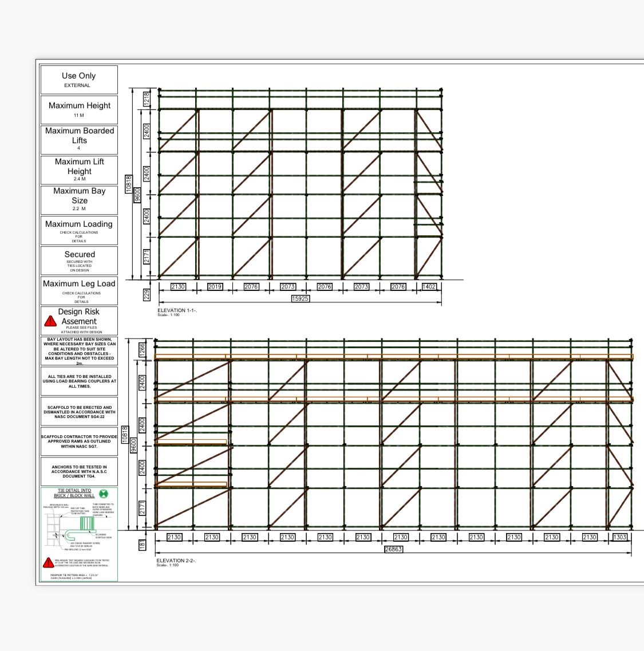Click the '2171' dimension in Elevation 2-2
The image size is (644, 651).
(142, 508)
